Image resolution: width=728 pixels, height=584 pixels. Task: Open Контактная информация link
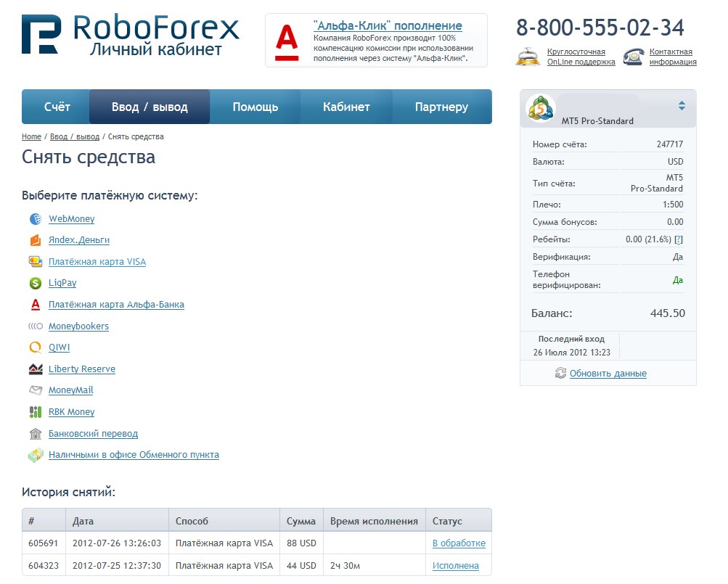point(673,57)
